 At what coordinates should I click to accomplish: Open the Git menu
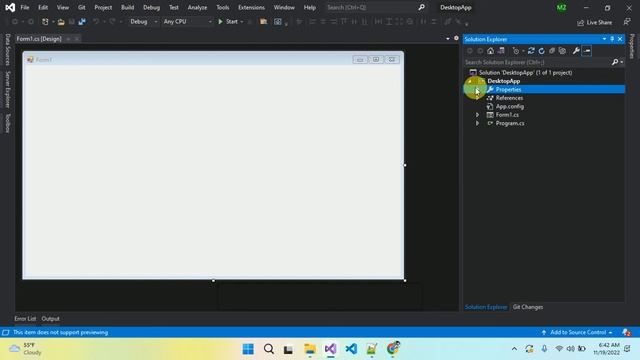pos(82,7)
